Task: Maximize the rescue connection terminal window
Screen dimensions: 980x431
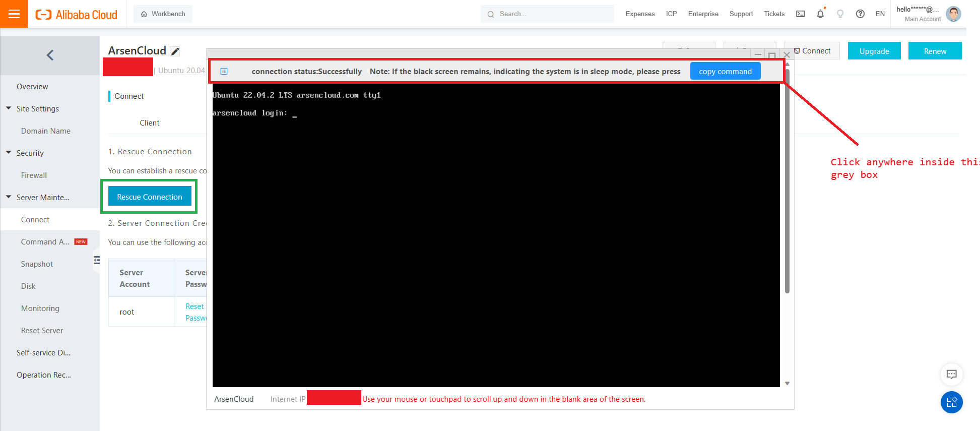Action: 772,54
